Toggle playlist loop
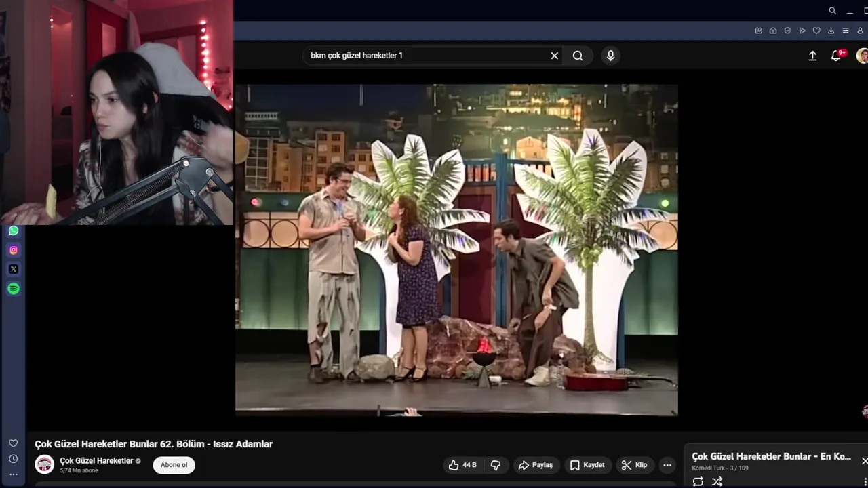 698,482
